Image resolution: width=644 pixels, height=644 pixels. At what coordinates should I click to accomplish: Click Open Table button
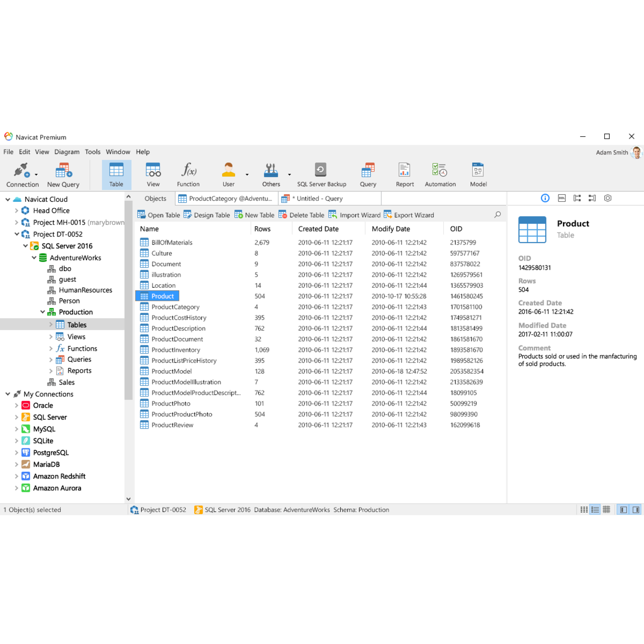click(158, 215)
